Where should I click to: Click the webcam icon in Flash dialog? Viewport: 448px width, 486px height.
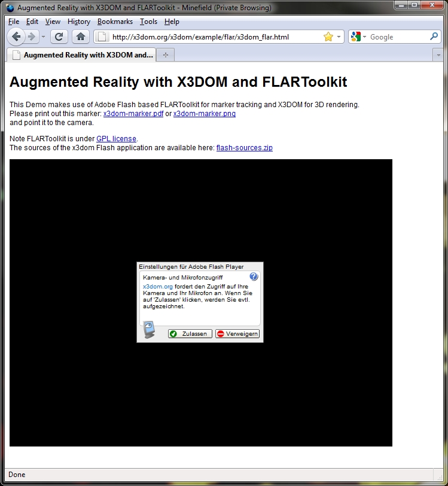pos(150,330)
